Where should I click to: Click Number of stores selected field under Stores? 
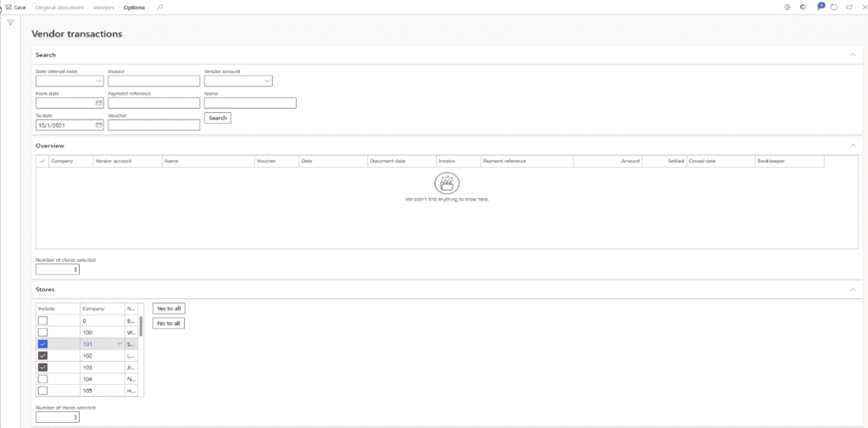click(x=58, y=417)
